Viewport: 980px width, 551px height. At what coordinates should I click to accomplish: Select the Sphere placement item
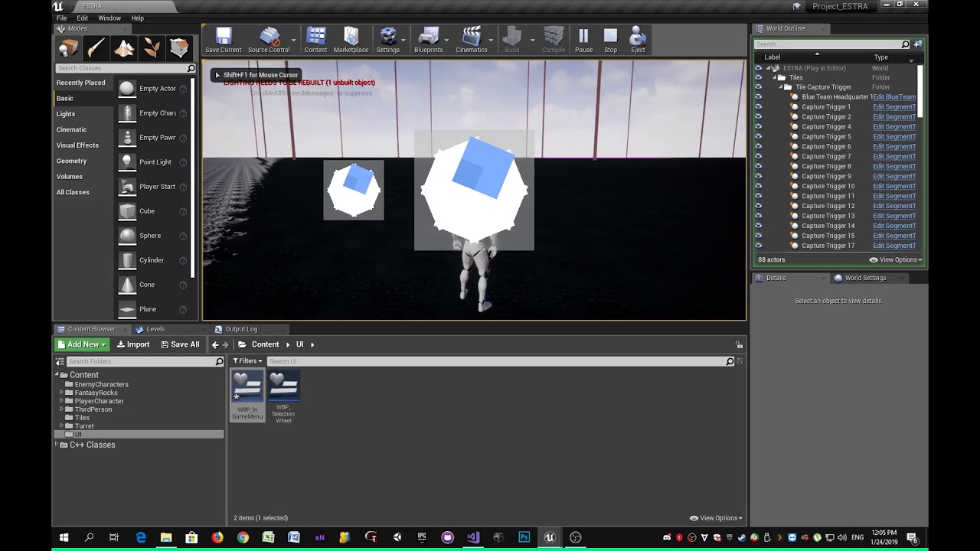(153, 236)
